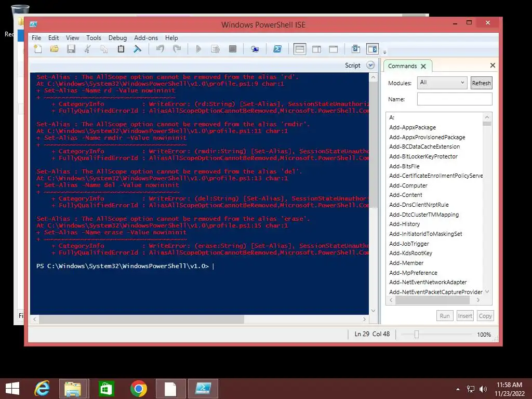The image size is (532, 399).
Task: Start PowerShell.exe with the blue console icon
Action: coord(277,49)
